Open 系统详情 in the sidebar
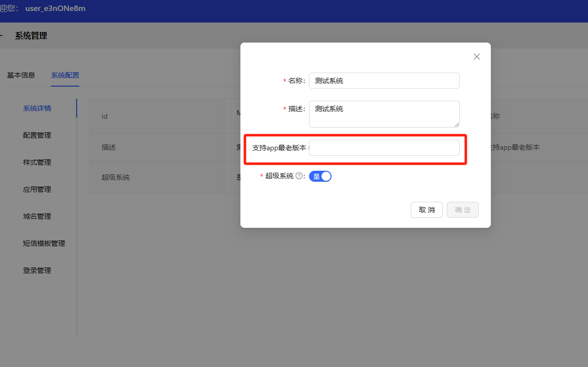 click(37, 108)
